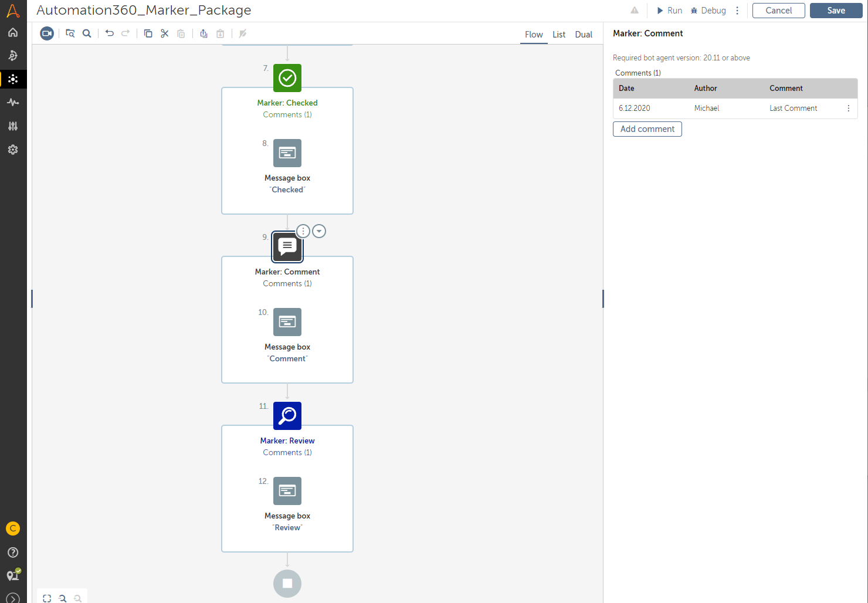The width and height of the screenshot is (868, 603).
Task: Click the Date column header
Action: [x=626, y=89]
